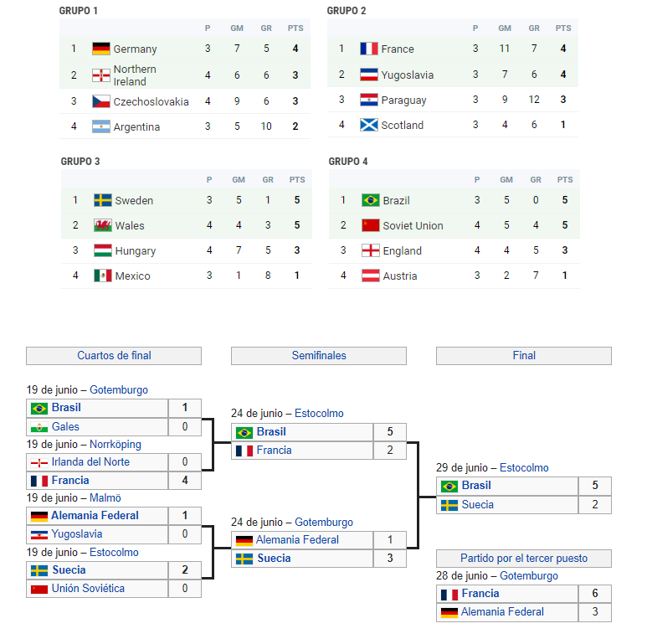Open the Malmö city link
This screenshot has width=647, height=644.
coord(105,497)
